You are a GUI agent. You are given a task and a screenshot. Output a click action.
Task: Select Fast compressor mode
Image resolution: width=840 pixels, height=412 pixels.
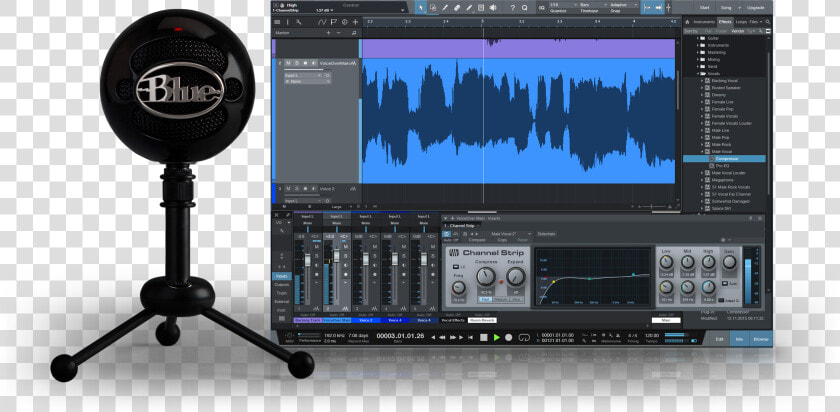pyautogui.click(x=485, y=299)
